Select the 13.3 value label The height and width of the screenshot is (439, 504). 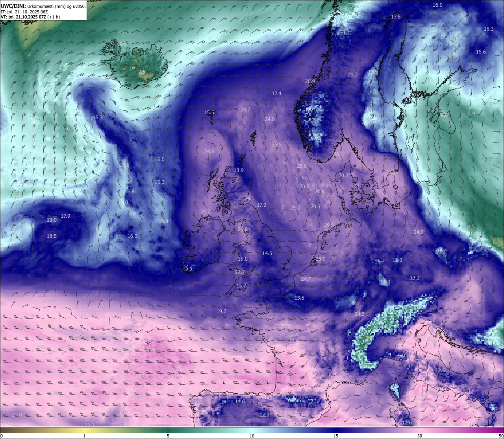click(x=415, y=278)
